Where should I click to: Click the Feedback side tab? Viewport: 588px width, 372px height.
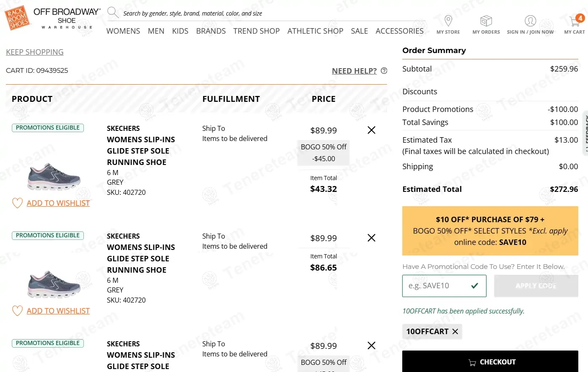(x=585, y=133)
